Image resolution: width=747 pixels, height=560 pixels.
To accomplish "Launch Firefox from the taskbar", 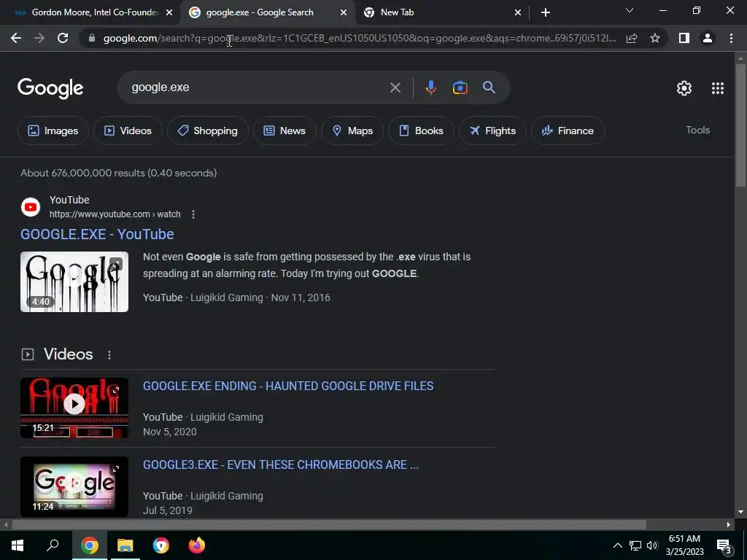I will coord(196,545).
